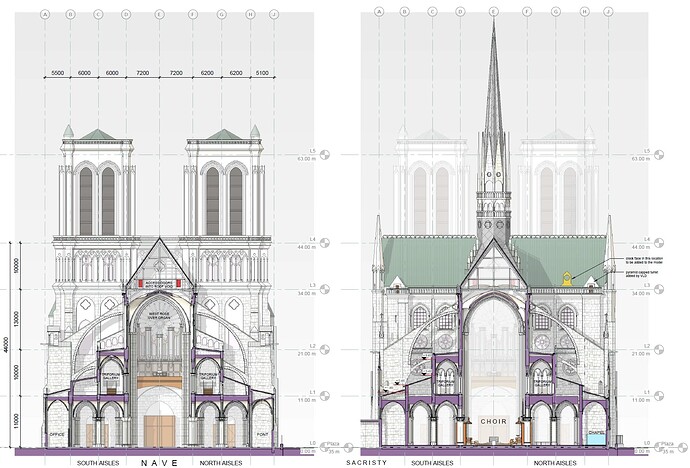Click the '63.00 m' level text, left section
The height and width of the screenshot is (468, 690).
[x=307, y=159]
